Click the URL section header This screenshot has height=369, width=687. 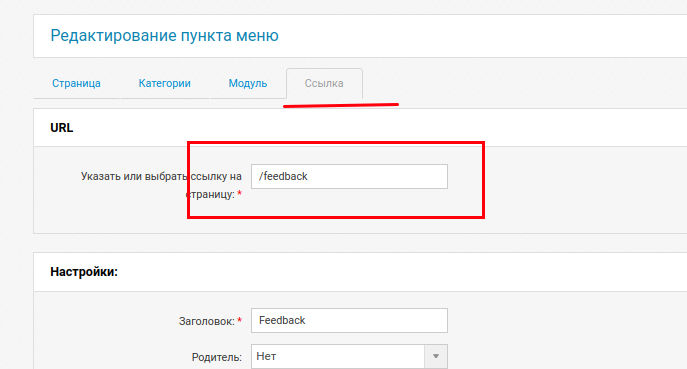(x=62, y=128)
